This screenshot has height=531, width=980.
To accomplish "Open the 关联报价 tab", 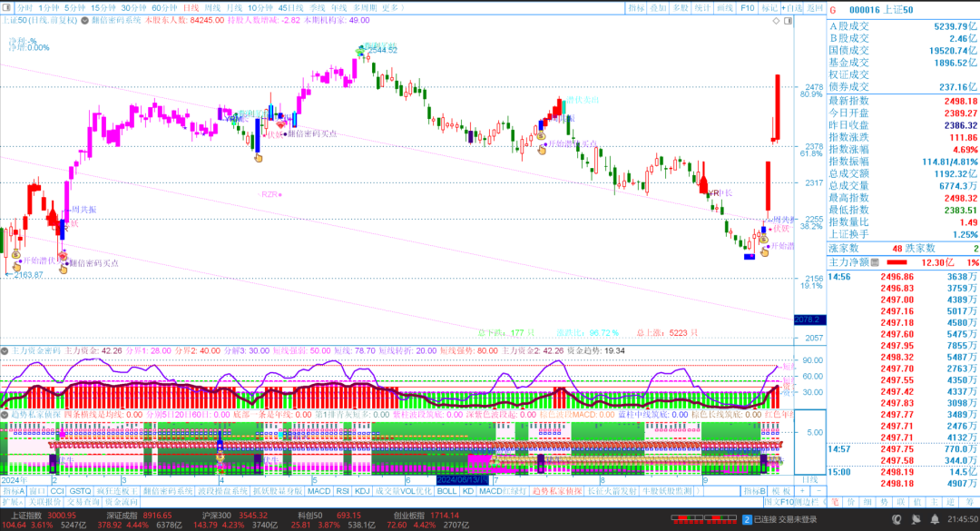I will point(45,502).
